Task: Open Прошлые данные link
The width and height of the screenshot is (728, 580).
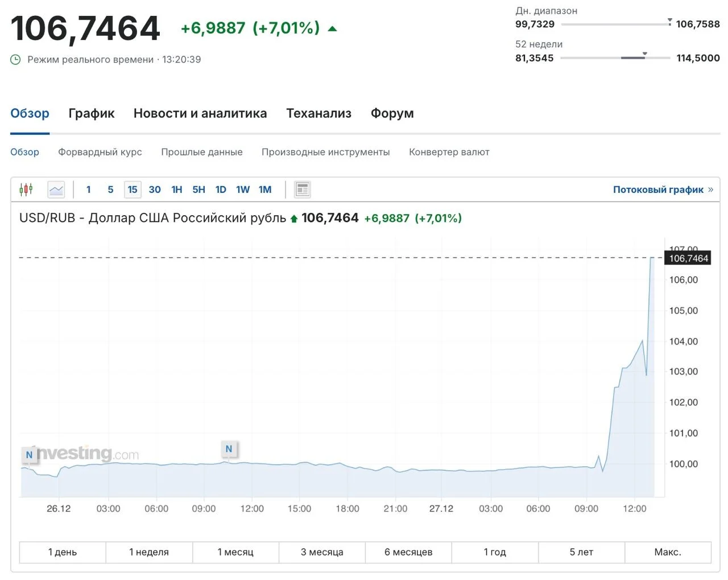Action: click(x=202, y=152)
